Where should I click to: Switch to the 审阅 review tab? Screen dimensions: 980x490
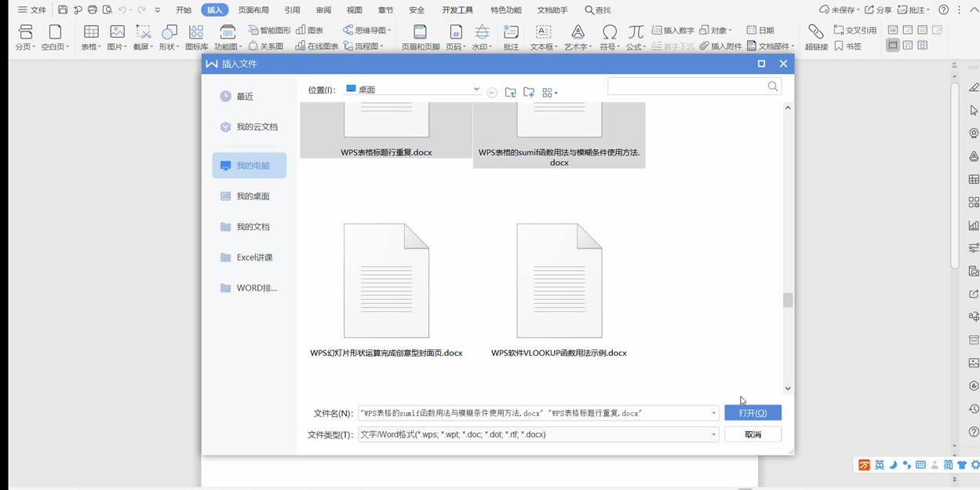point(323,10)
